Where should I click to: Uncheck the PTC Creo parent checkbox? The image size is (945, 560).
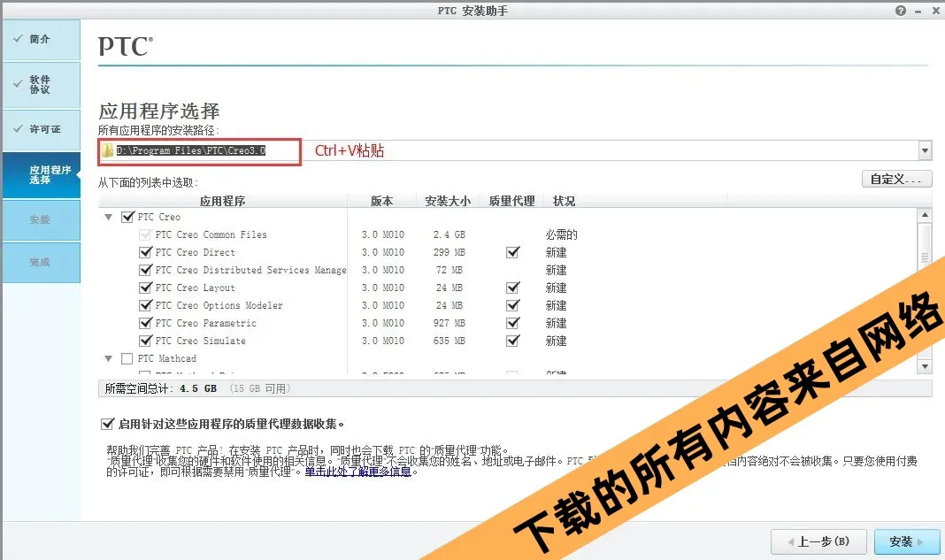point(127,217)
